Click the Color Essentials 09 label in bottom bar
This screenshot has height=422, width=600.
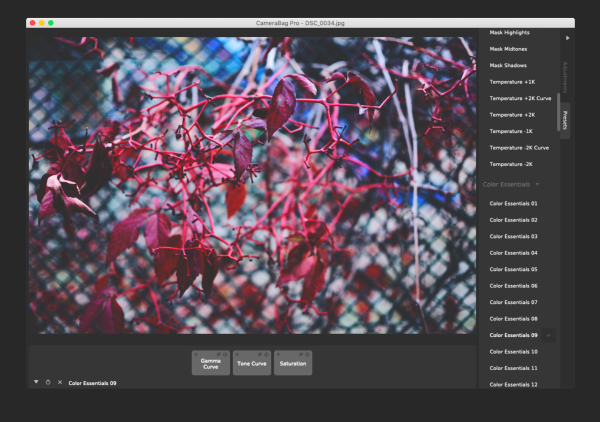pyautogui.click(x=92, y=383)
